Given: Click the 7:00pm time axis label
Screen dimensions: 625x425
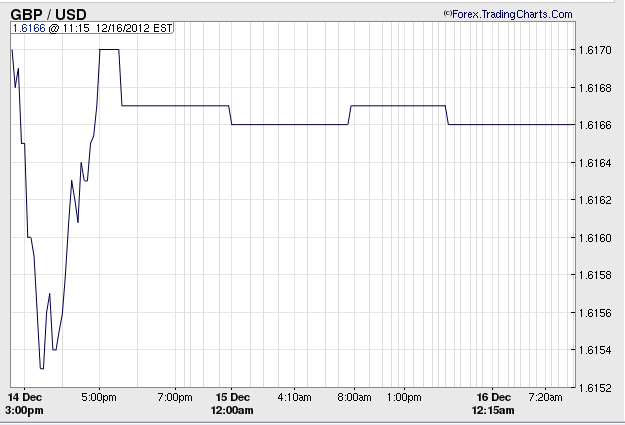Looking at the screenshot, I should [175, 397].
